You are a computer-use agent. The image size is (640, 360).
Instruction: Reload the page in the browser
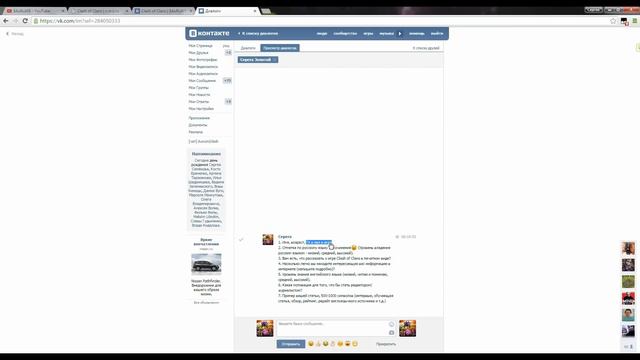pyautogui.click(x=25, y=21)
